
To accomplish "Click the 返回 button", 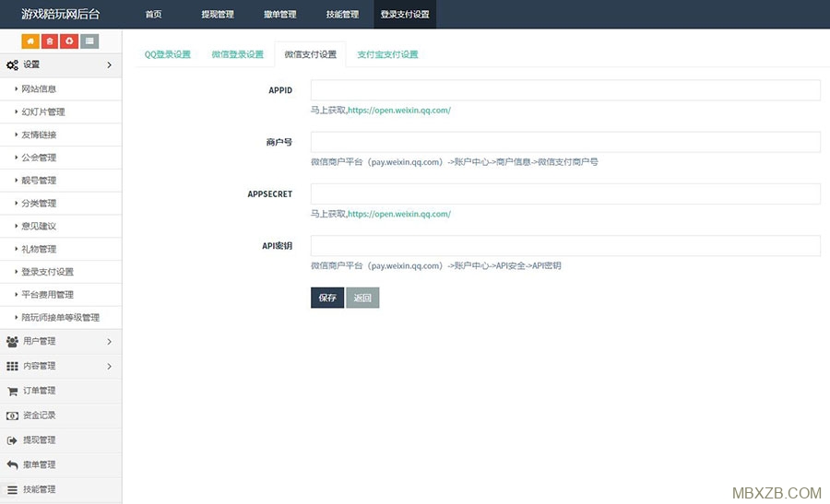I will [362, 298].
